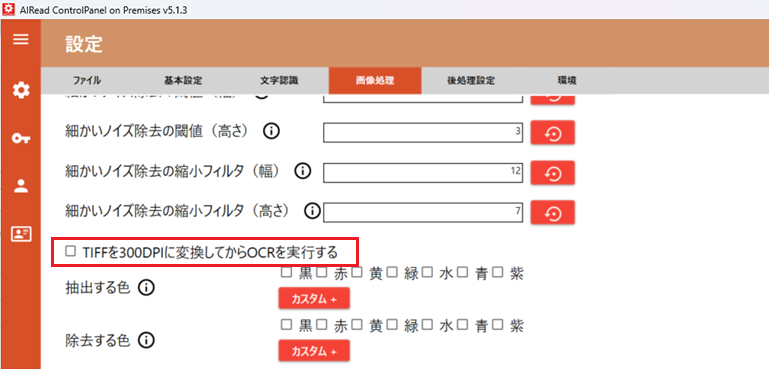The height and width of the screenshot is (369, 769).
Task: Check 青 under 抽出する色
Action: (x=462, y=272)
